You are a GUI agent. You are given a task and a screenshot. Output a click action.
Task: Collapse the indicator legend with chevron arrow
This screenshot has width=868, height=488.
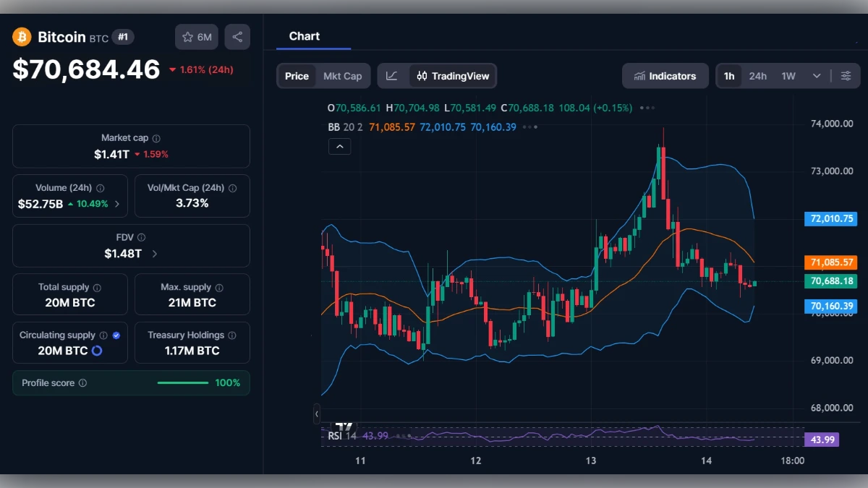click(339, 146)
